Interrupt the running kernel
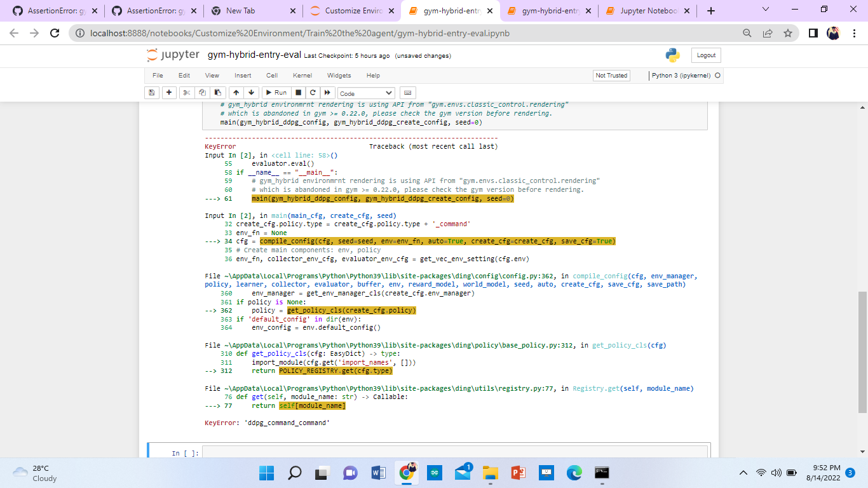The image size is (868, 488). 297,92
